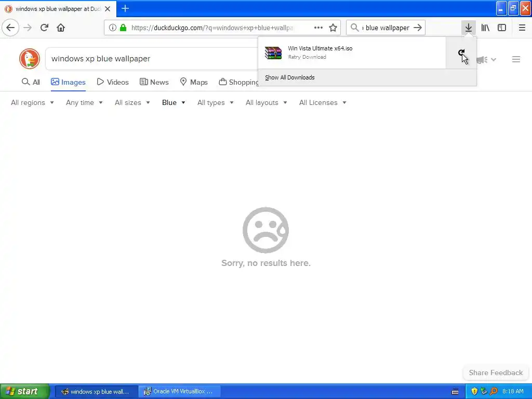The height and width of the screenshot is (399, 532).
Task: Expand the All layouts filter
Action: (267, 102)
